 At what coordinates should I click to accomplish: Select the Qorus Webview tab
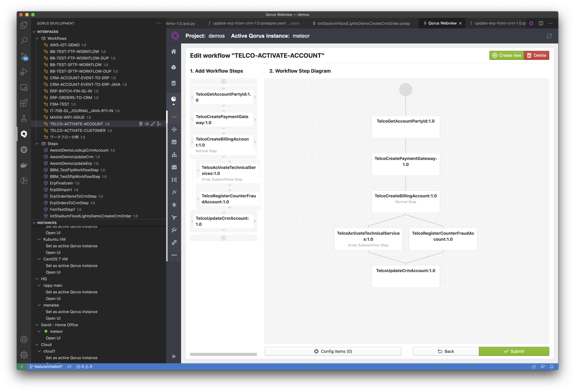(442, 23)
